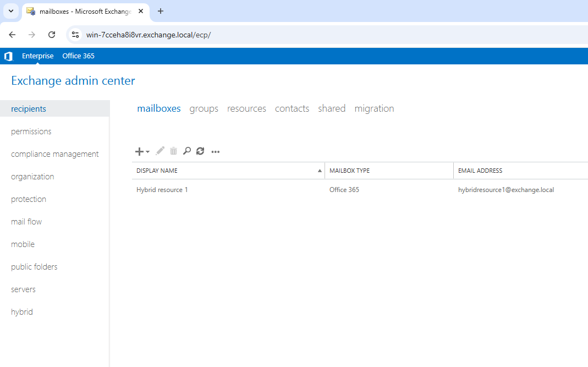Click the Office logo icon in blue bar

point(8,56)
